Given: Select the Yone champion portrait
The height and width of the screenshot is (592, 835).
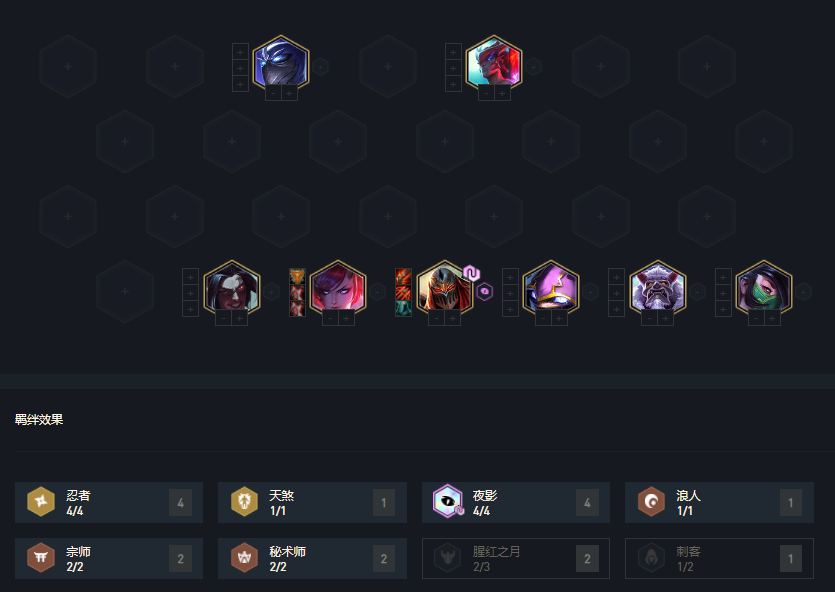Looking at the screenshot, I should click(494, 64).
